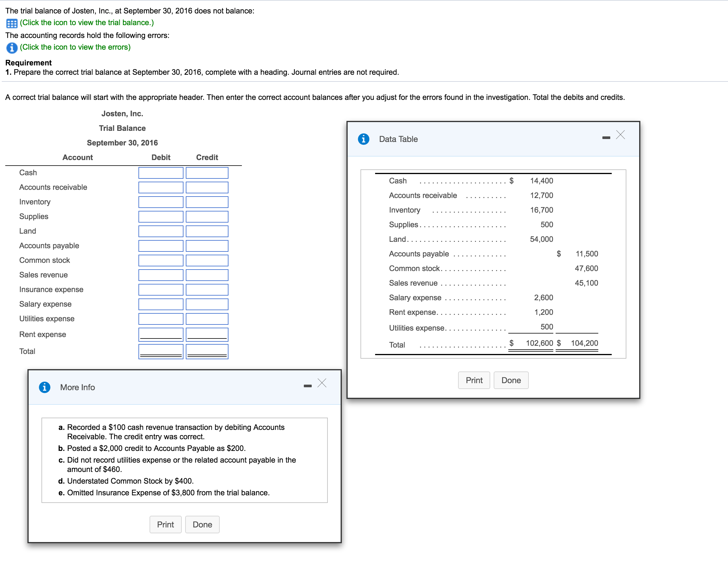Open the view trial balance link

point(86,22)
